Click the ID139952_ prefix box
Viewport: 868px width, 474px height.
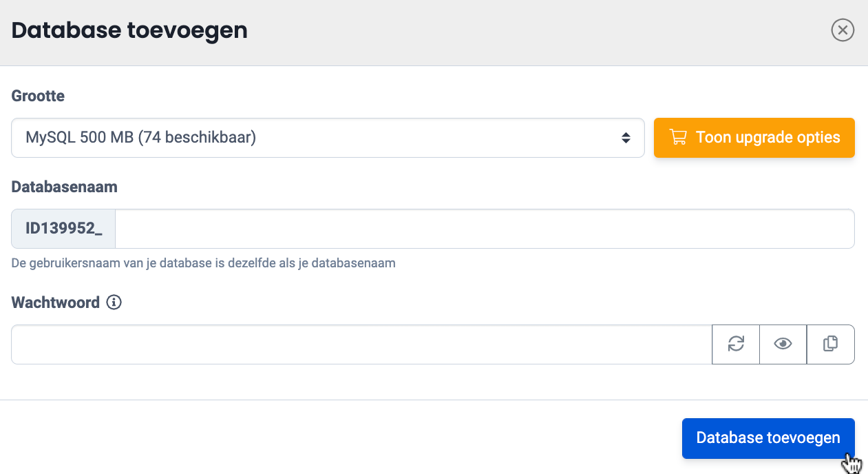click(x=63, y=229)
